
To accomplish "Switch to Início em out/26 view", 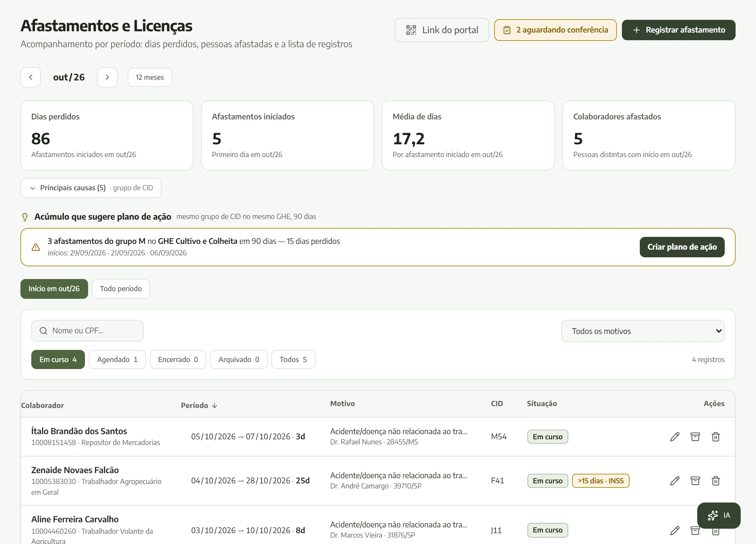I will point(54,289).
